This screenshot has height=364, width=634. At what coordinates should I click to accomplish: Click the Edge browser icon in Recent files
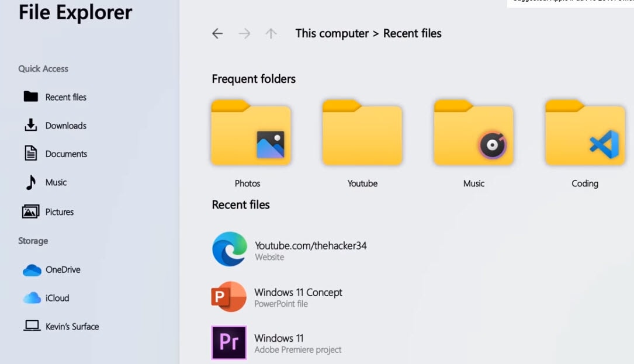(230, 249)
